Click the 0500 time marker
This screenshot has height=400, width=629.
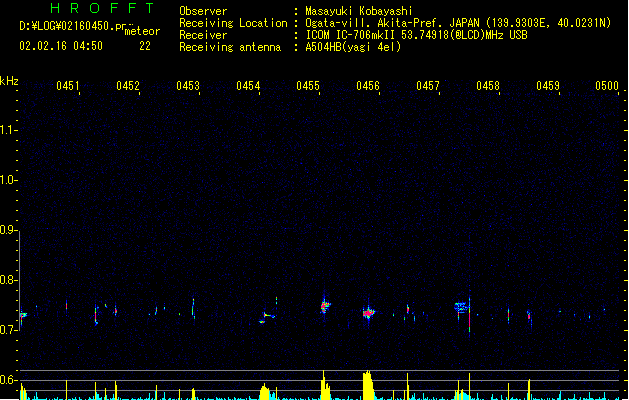tap(607, 85)
